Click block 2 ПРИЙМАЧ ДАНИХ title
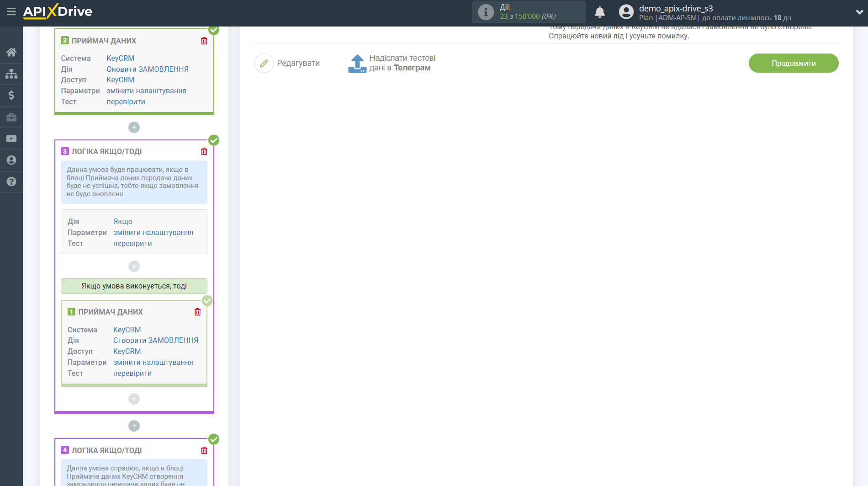Image resolution: width=868 pixels, height=486 pixels. pos(104,41)
